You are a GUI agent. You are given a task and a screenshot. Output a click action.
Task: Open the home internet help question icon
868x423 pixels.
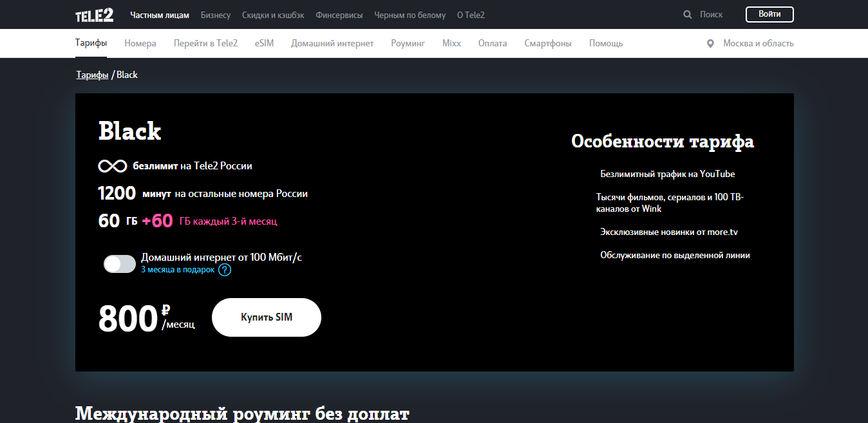[225, 270]
